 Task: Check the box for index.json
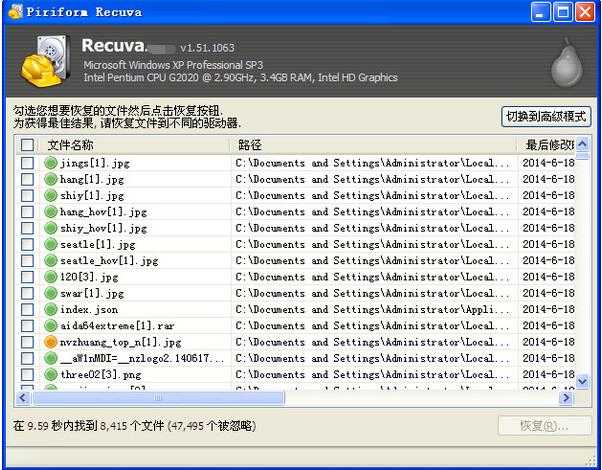point(27,309)
